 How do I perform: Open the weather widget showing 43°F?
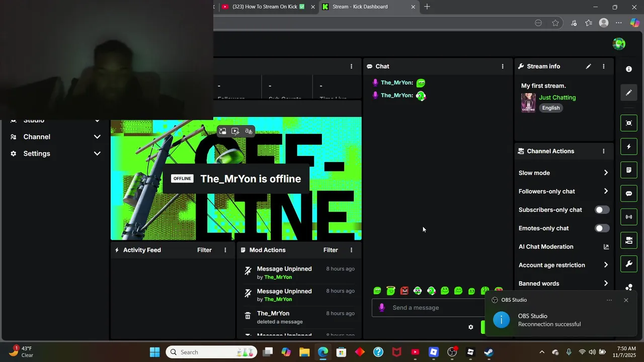pos(21,352)
